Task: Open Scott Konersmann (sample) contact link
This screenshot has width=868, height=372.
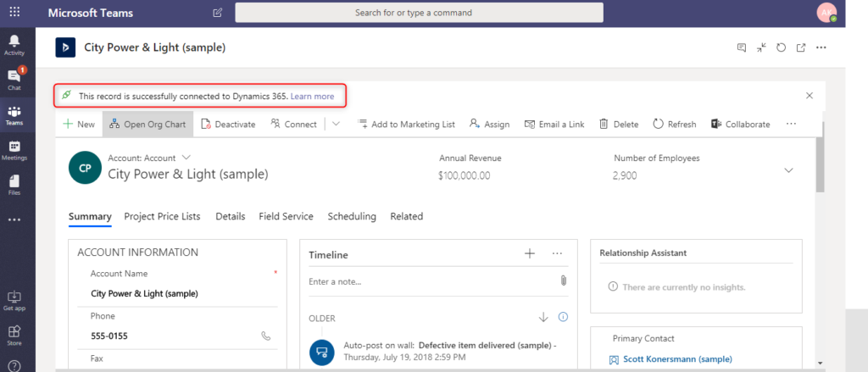Action: [x=677, y=359]
